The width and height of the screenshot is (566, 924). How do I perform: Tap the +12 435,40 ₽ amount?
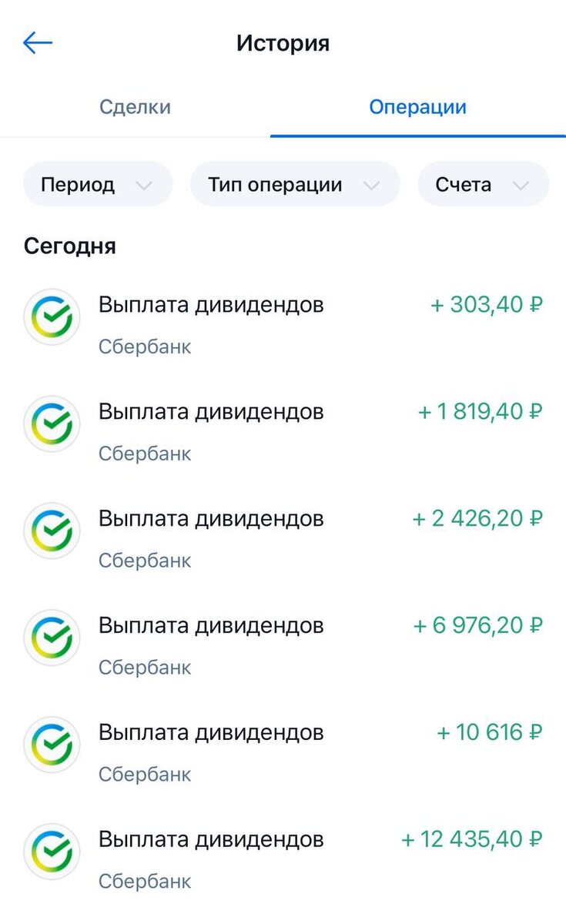point(472,840)
